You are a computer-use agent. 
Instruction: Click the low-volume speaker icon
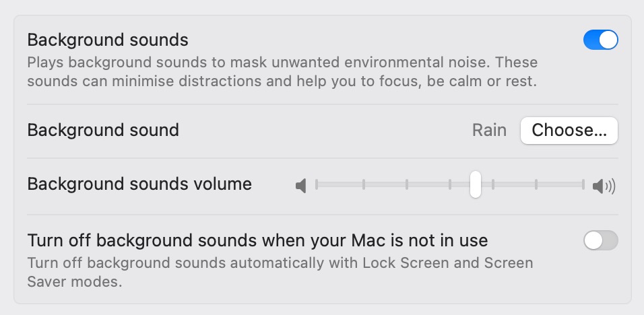[301, 185]
